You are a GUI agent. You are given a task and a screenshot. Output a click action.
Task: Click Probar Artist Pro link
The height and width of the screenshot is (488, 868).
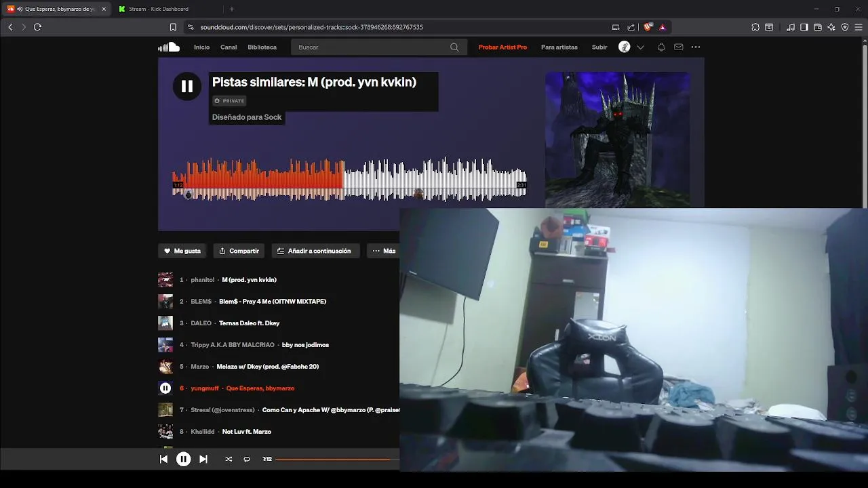(502, 47)
